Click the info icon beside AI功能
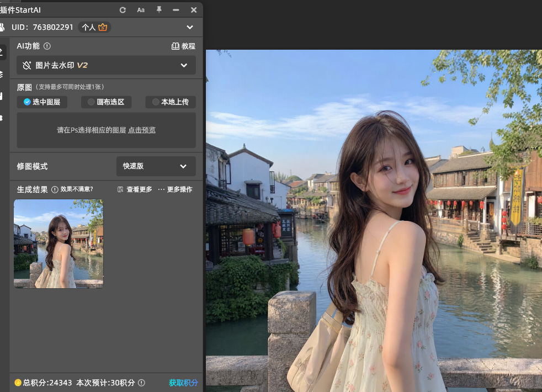 (x=47, y=46)
